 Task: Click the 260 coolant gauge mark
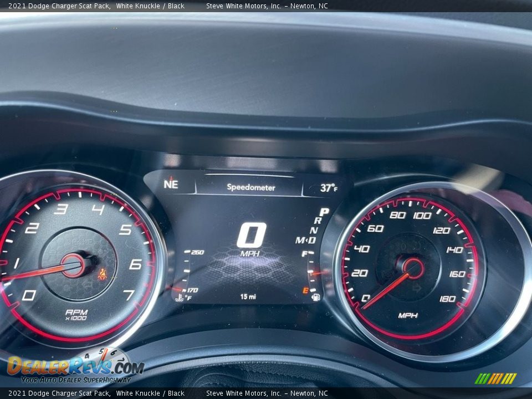[197, 252]
